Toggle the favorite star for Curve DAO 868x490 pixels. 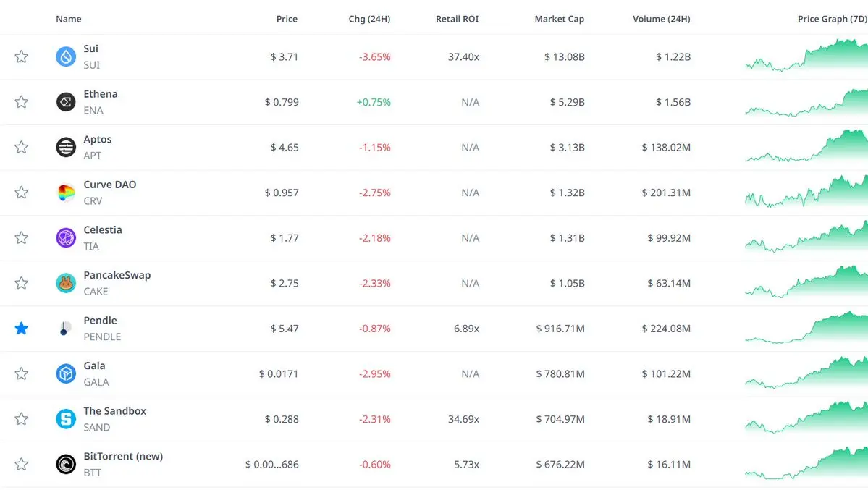click(21, 193)
